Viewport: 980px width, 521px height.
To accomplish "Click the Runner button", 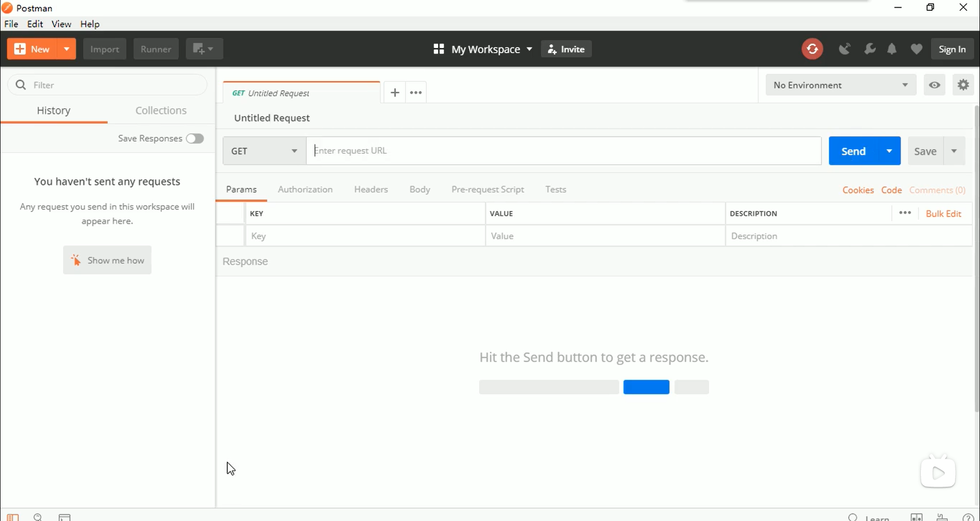I will (156, 49).
